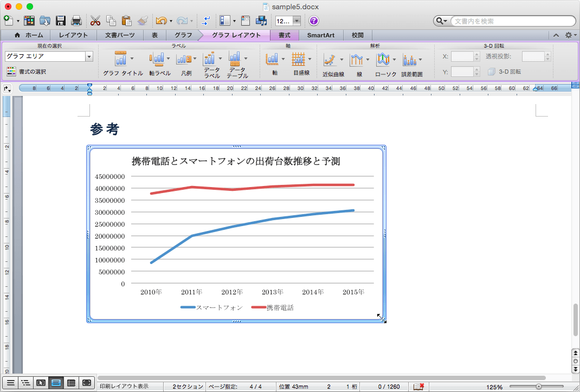580x392 pixels.
Task: Click the zoom slider in status bar
Action: pos(538,387)
